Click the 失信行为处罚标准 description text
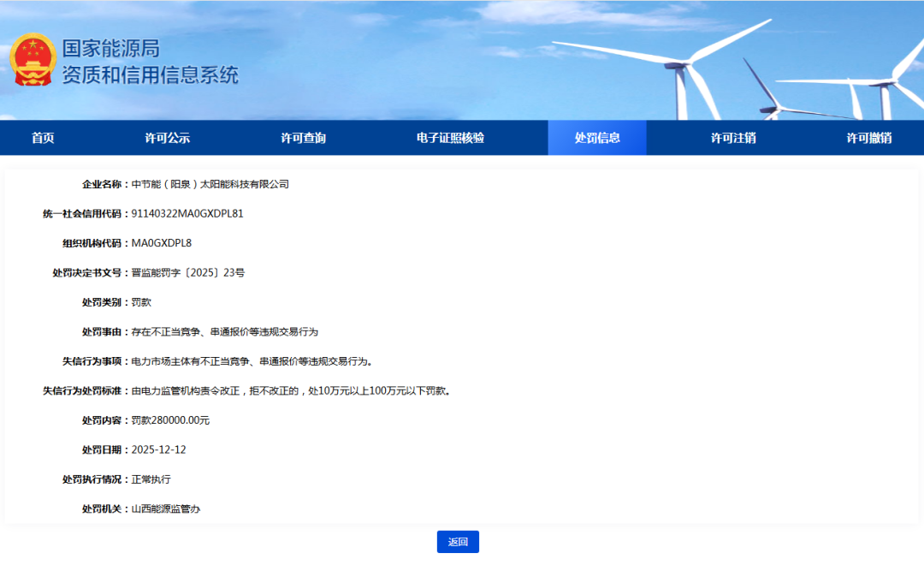The image size is (924, 565). pyautogui.click(x=291, y=391)
